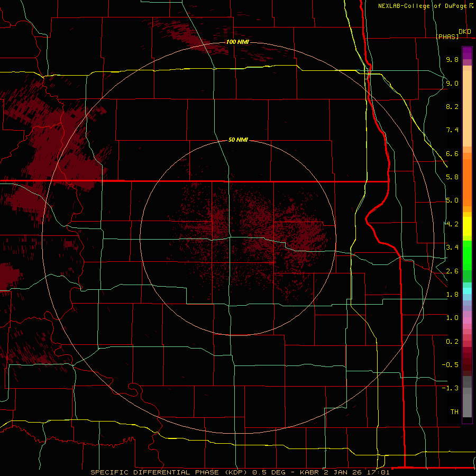
Task: Select the 3.4 scale value
Action: click(x=452, y=248)
